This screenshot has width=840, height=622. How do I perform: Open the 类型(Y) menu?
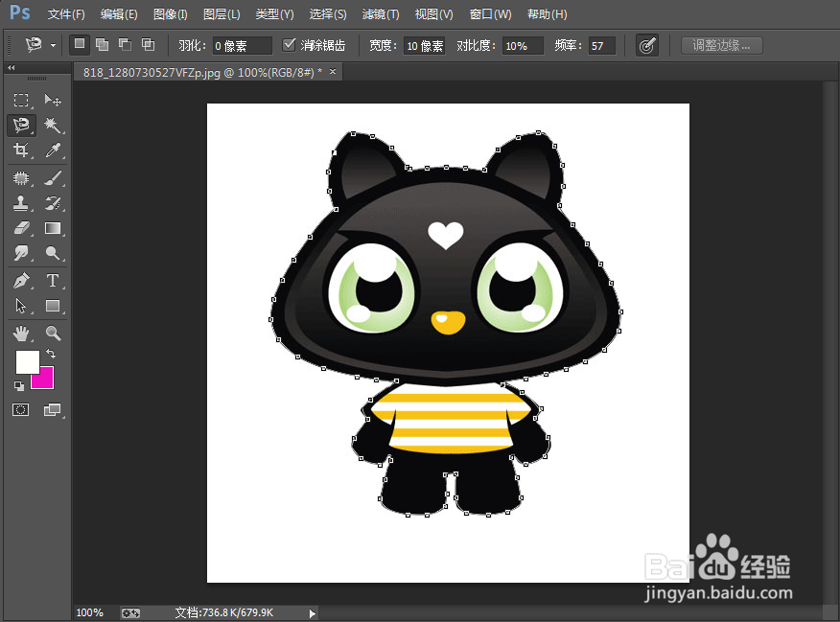click(x=274, y=14)
